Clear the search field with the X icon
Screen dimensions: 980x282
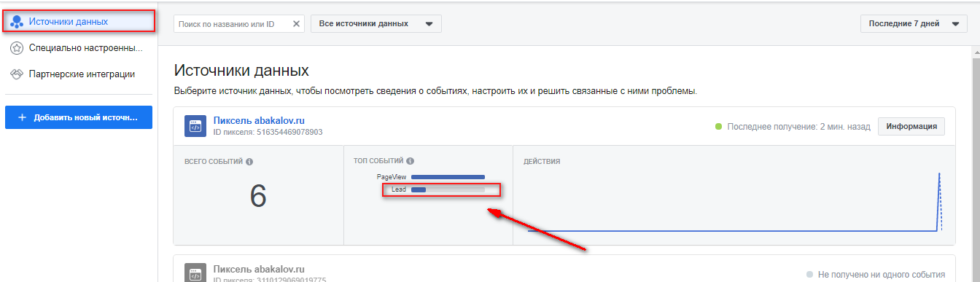pyautogui.click(x=296, y=24)
